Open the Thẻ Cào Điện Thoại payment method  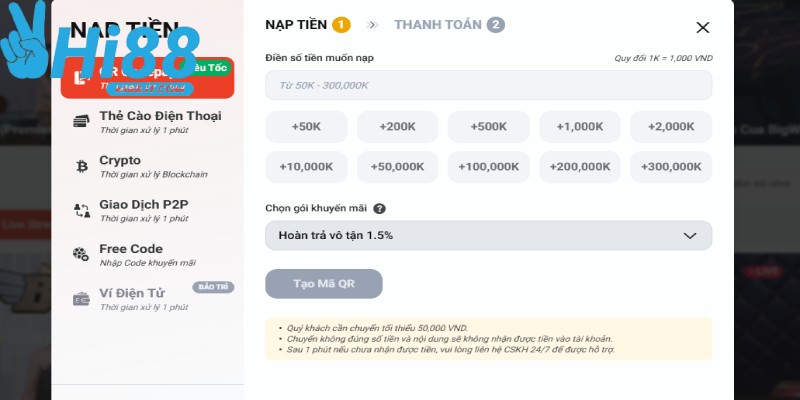coord(160,122)
